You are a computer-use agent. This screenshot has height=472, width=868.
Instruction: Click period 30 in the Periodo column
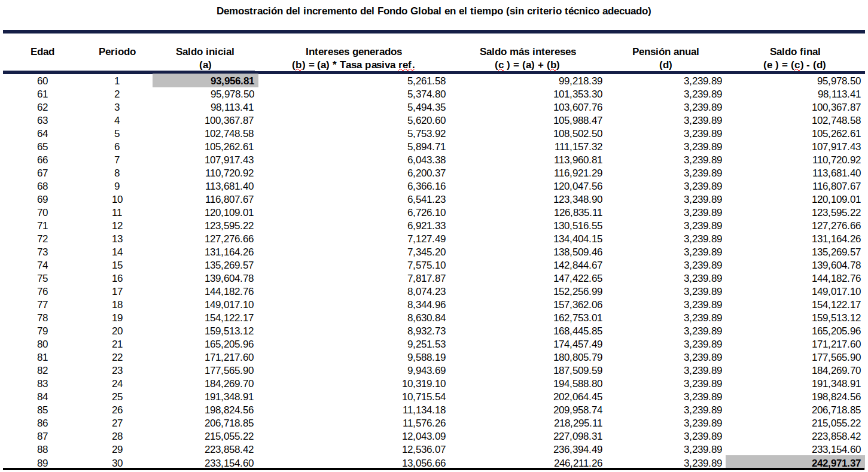[117, 463]
